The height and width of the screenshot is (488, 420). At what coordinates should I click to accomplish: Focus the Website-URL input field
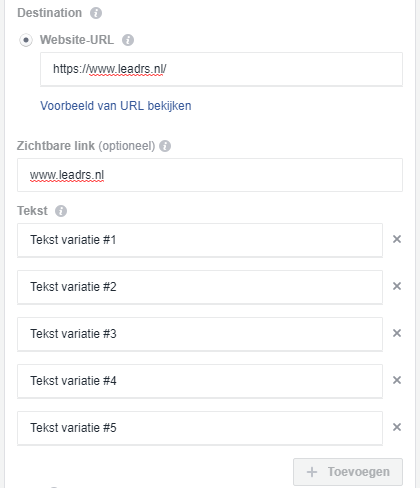tap(221, 69)
